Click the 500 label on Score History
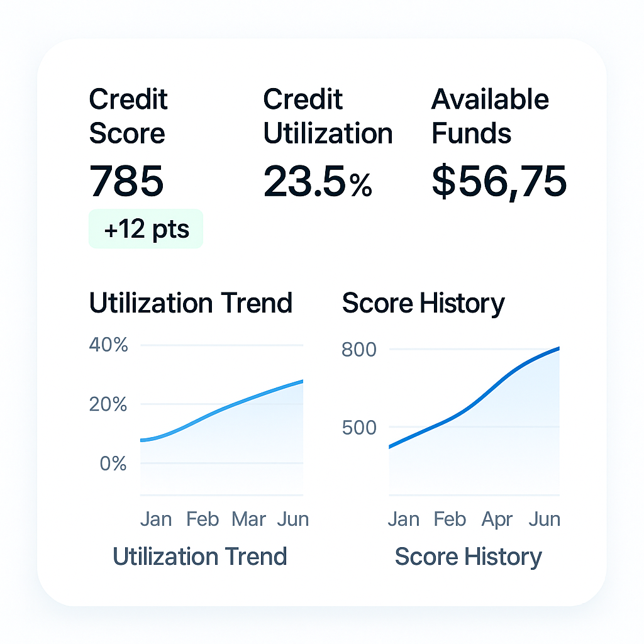Screen dimensions: 644x644 [358, 428]
